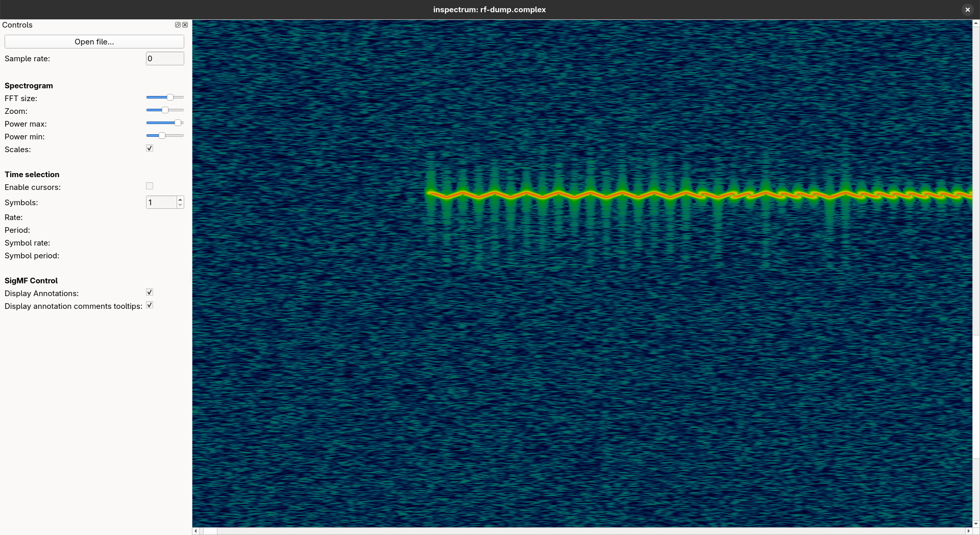Click the start of the signal trace

pos(428,193)
